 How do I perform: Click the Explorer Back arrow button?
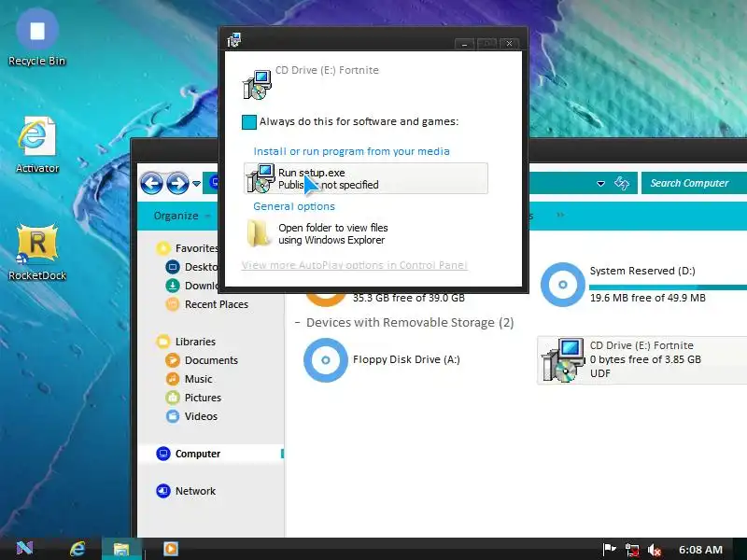(151, 183)
